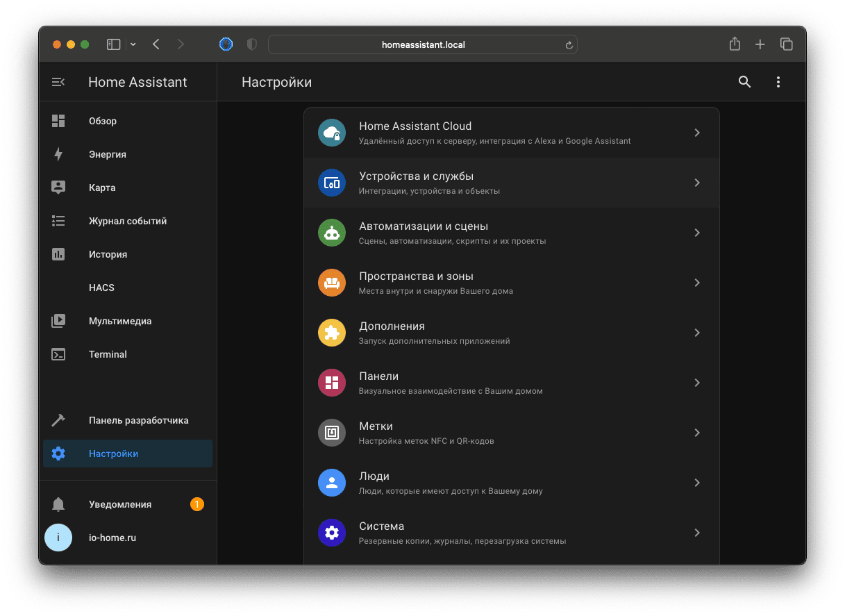845x616 pixels.
Task: Expand the Система chevron
Action: point(697,533)
